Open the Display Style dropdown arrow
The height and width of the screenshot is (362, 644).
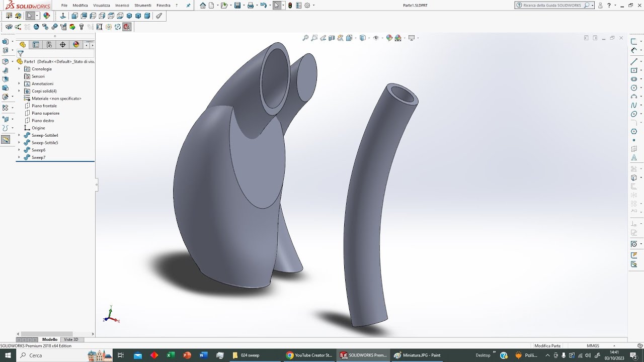click(368, 38)
